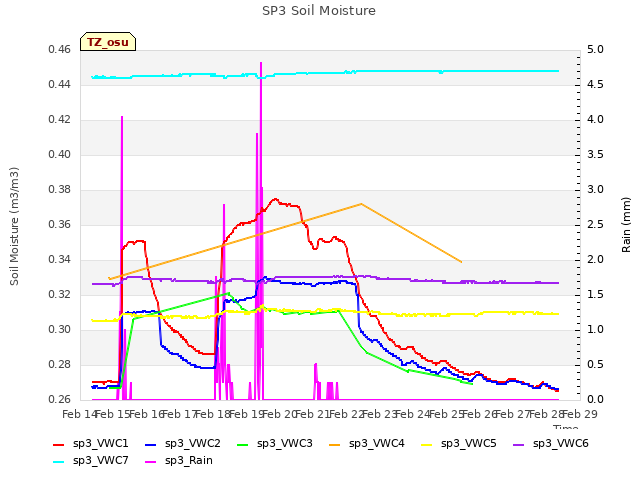Click the 0.26 soil moisture tick label

click(x=60, y=400)
